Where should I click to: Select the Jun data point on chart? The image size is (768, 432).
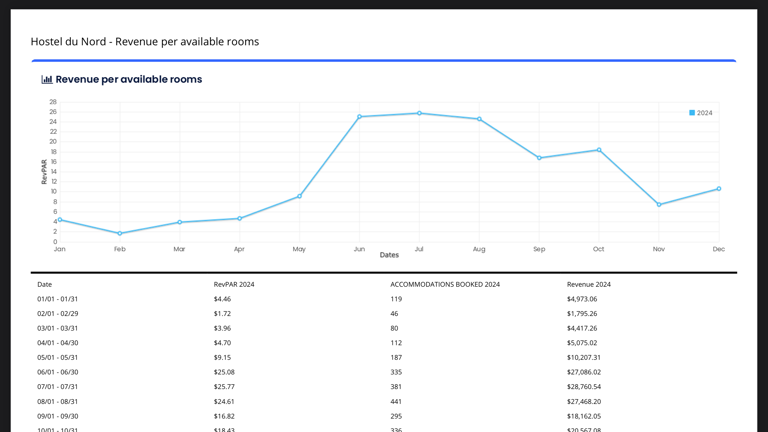point(360,117)
